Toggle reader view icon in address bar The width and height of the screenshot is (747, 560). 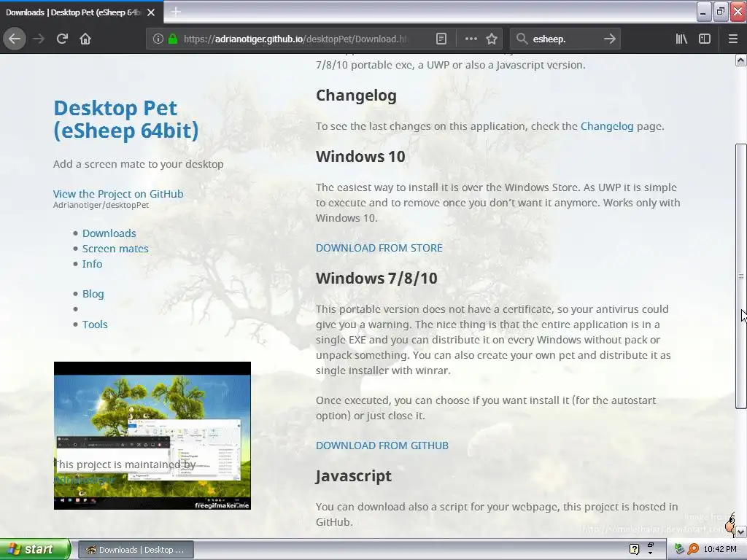click(x=441, y=39)
